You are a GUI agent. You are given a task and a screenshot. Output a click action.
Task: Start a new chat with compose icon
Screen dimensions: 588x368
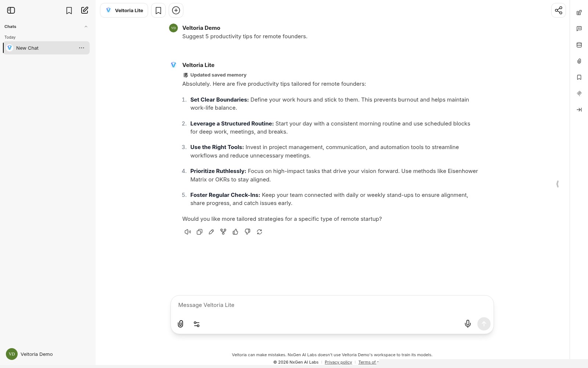(85, 10)
